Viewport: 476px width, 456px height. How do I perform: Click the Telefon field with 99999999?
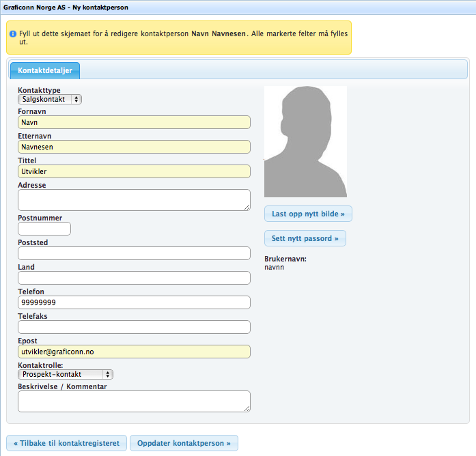tap(134, 302)
